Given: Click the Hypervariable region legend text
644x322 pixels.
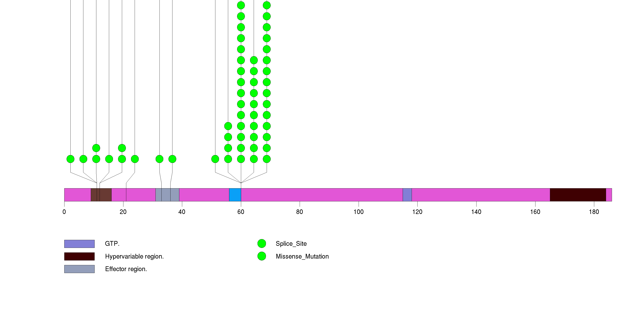Looking at the screenshot, I should (134, 256).
